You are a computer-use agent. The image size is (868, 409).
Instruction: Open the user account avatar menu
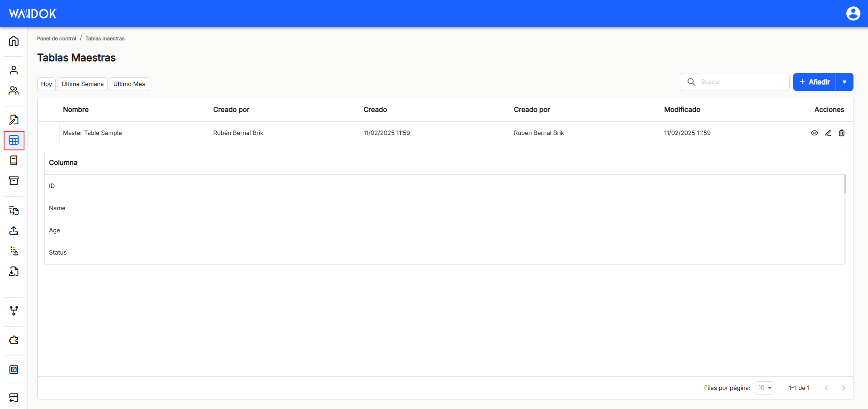tap(853, 14)
